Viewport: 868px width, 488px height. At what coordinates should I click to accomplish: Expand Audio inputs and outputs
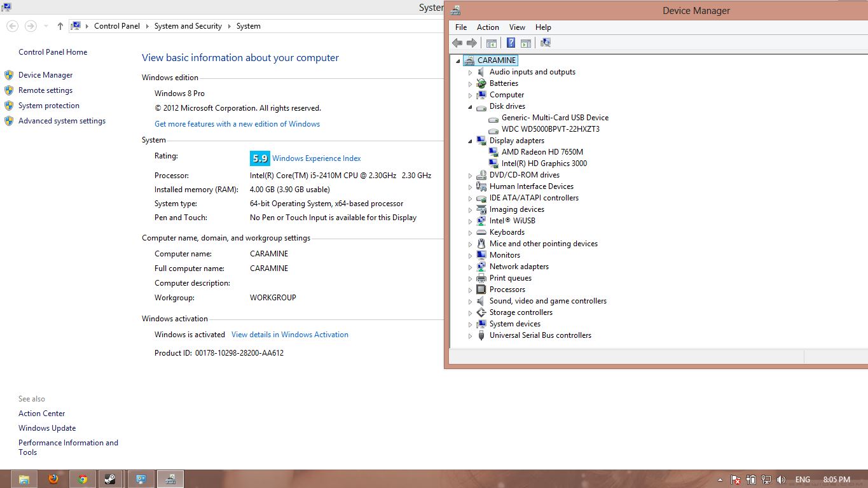click(471, 73)
